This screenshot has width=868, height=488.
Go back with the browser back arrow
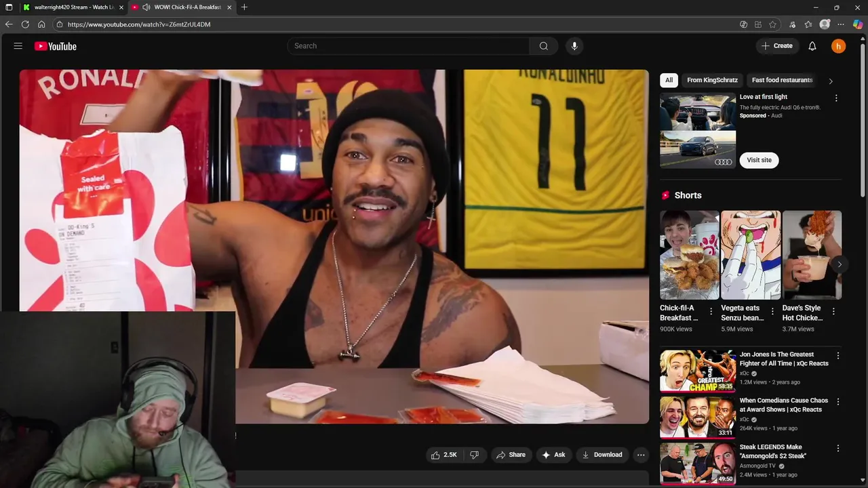[9, 24]
